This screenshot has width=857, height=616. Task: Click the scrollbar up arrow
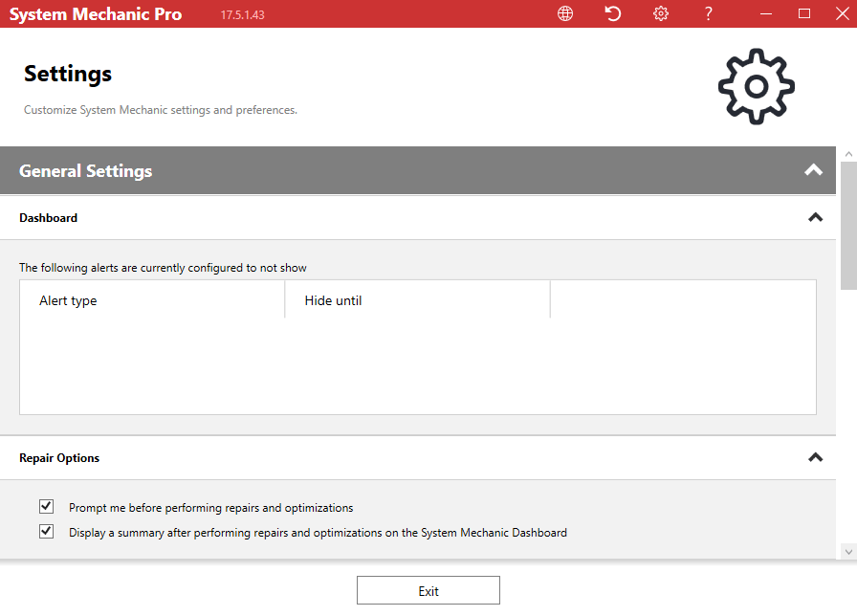pyautogui.click(x=847, y=154)
